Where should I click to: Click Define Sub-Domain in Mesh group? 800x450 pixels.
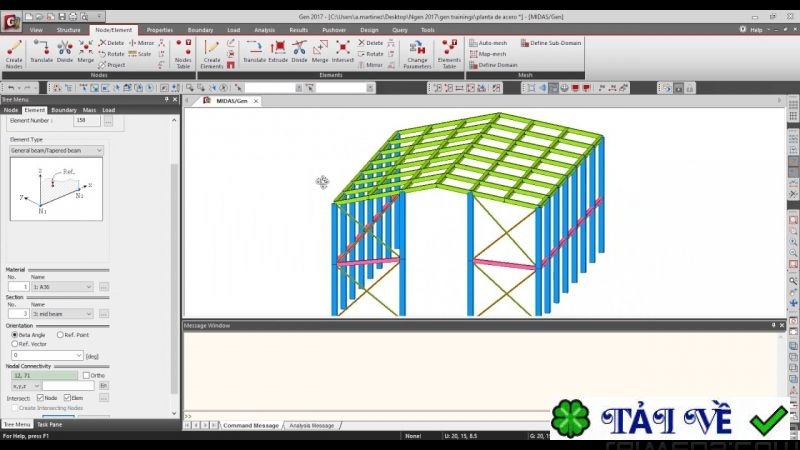(551, 43)
